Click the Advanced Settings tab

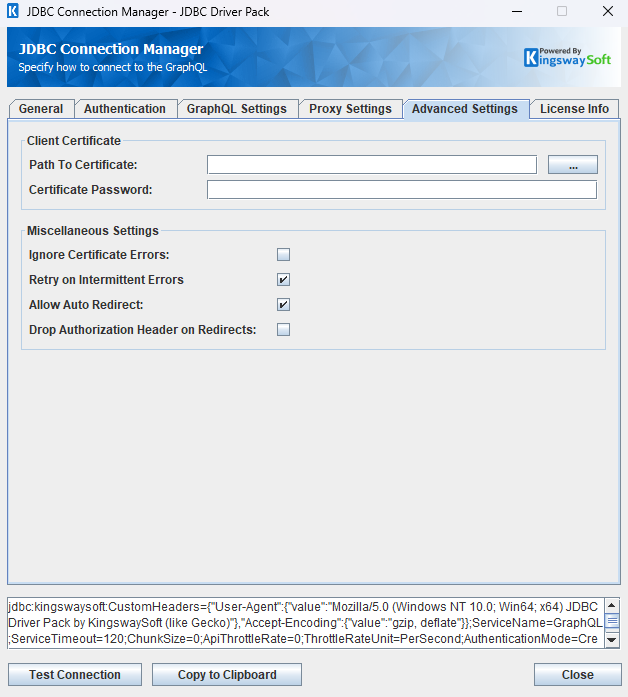[x=465, y=109]
